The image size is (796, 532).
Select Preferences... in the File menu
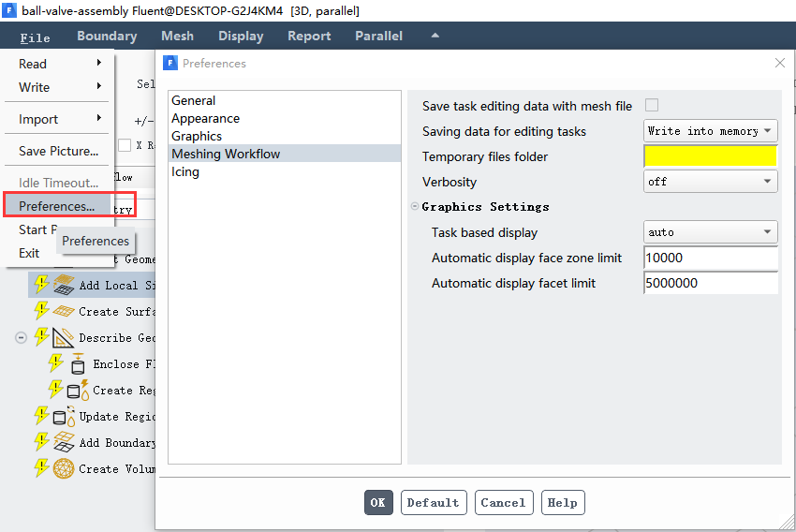(57, 206)
